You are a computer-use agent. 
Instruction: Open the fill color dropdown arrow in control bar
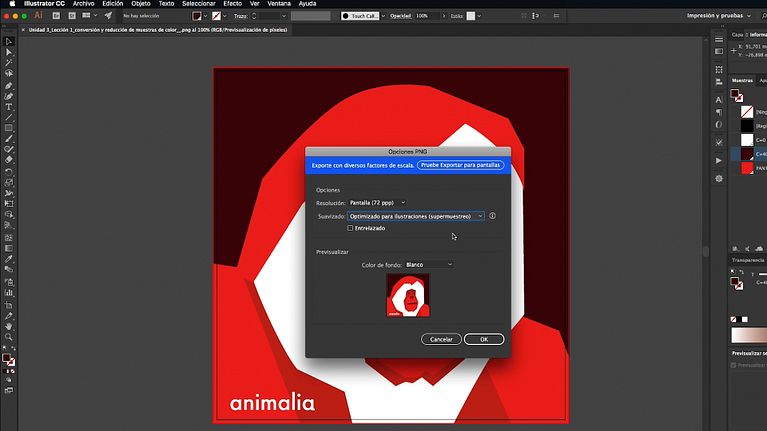tap(205, 16)
